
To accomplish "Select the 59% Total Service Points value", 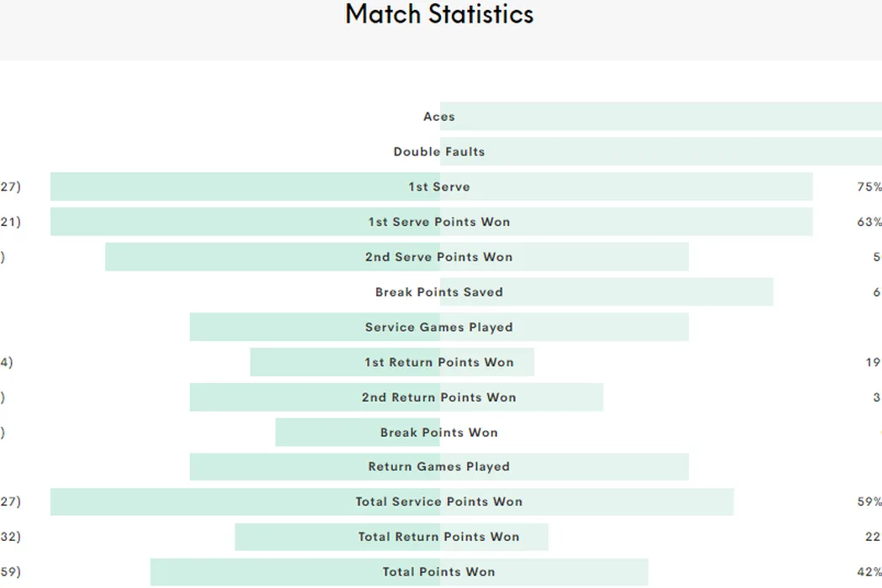I will tap(869, 502).
